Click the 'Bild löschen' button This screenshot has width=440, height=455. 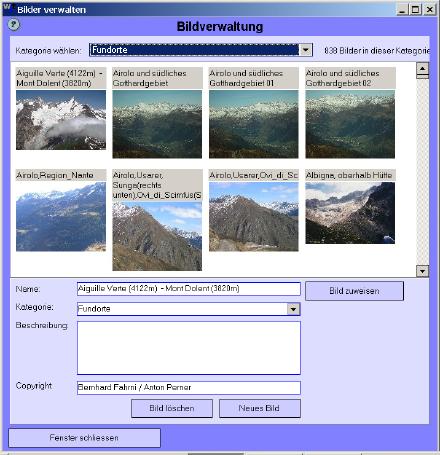coord(172,408)
